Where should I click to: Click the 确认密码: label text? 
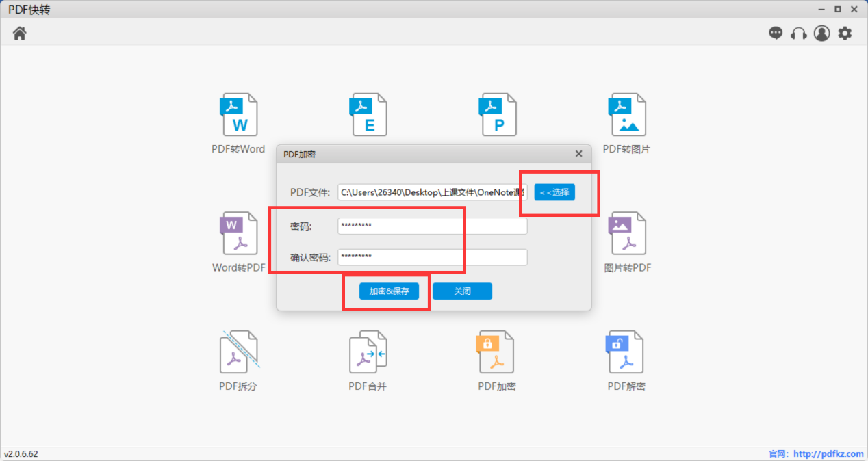[x=311, y=258]
